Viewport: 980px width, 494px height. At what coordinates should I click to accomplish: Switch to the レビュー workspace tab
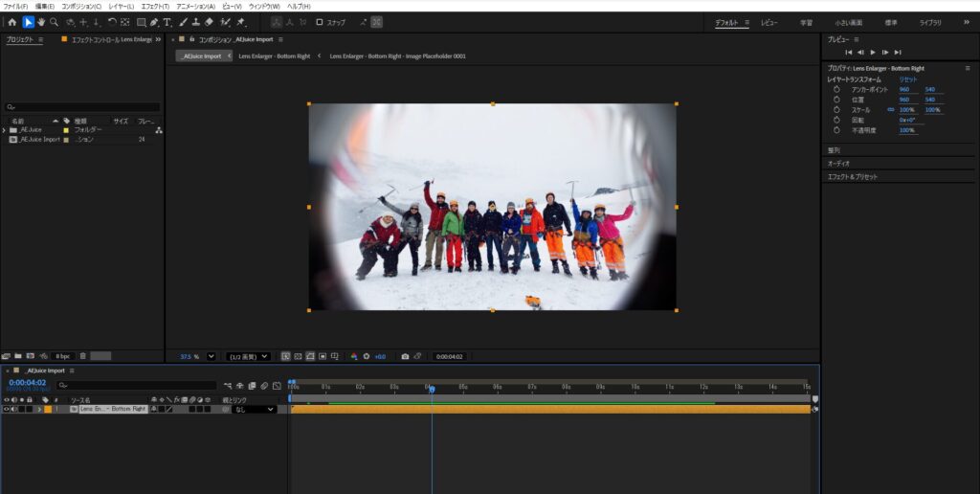click(x=769, y=22)
